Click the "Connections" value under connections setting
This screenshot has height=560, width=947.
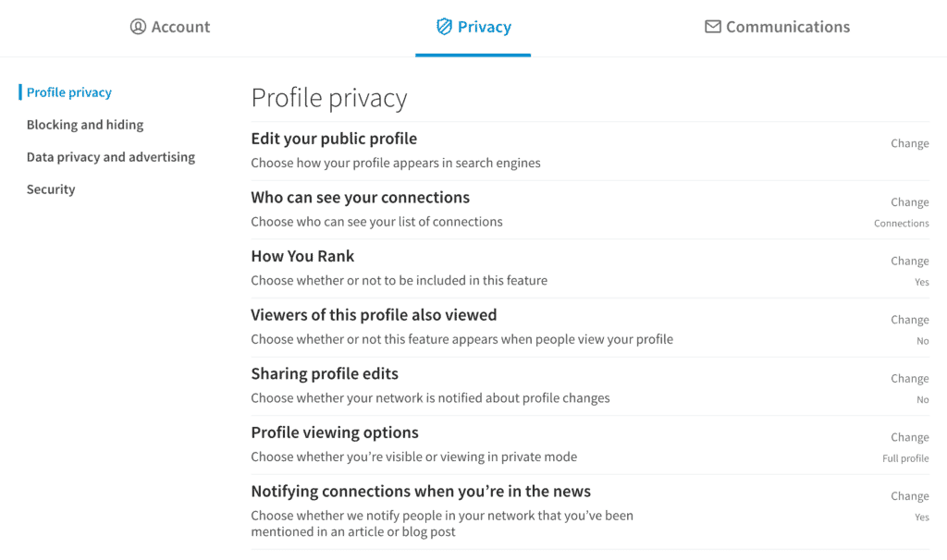(x=901, y=223)
